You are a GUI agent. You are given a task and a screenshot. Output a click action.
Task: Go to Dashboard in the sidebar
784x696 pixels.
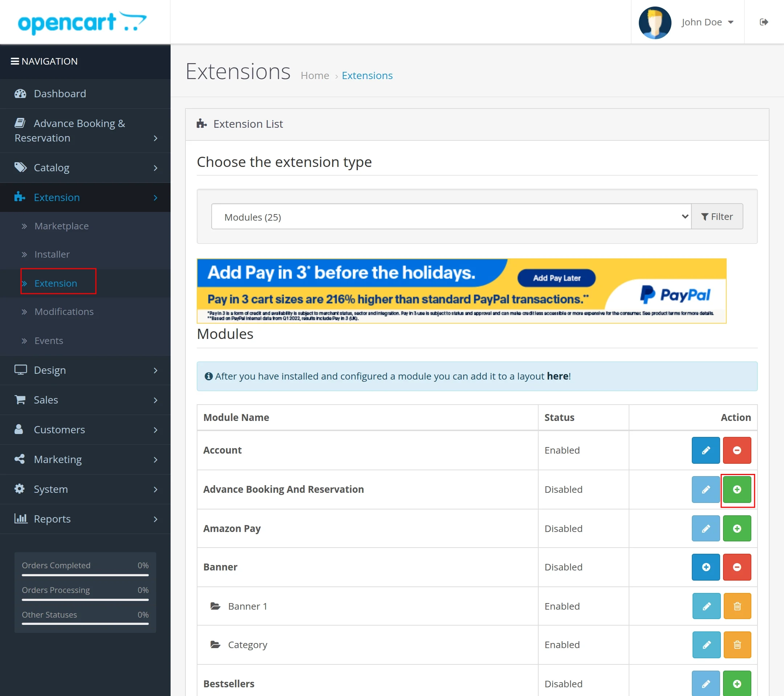click(x=60, y=94)
